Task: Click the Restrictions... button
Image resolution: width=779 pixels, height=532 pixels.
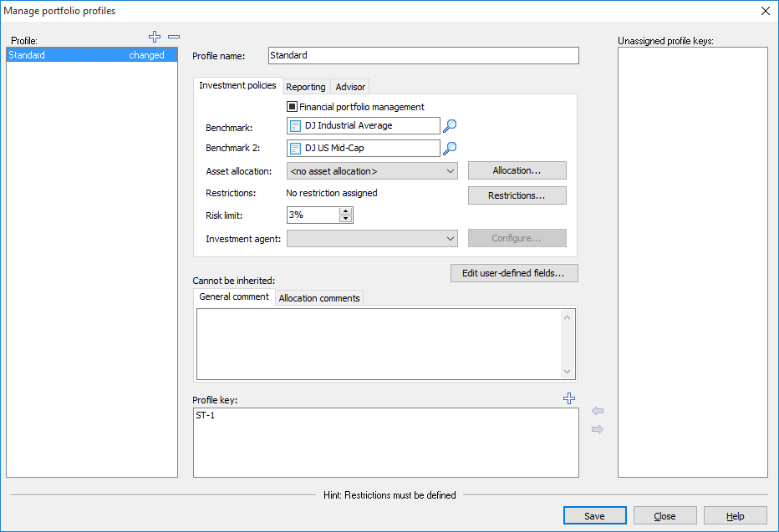Action: click(517, 195)
